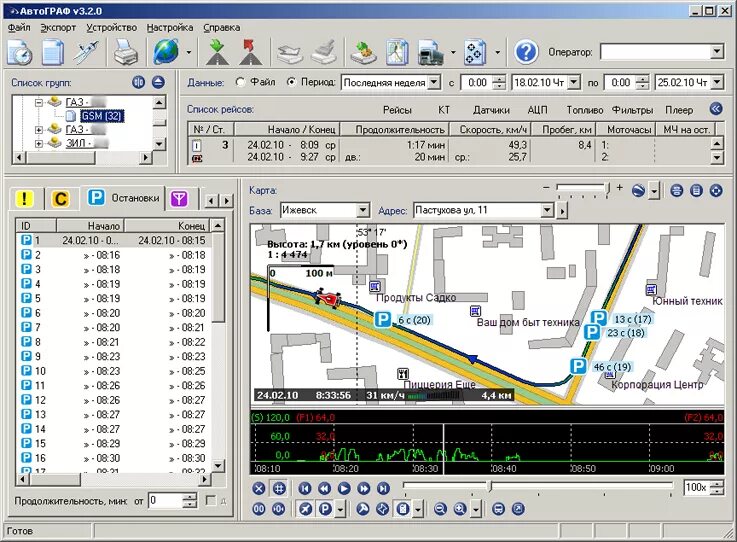Click the Датчики link
This screenshot has width=737, height=542.
click(491, 110)
